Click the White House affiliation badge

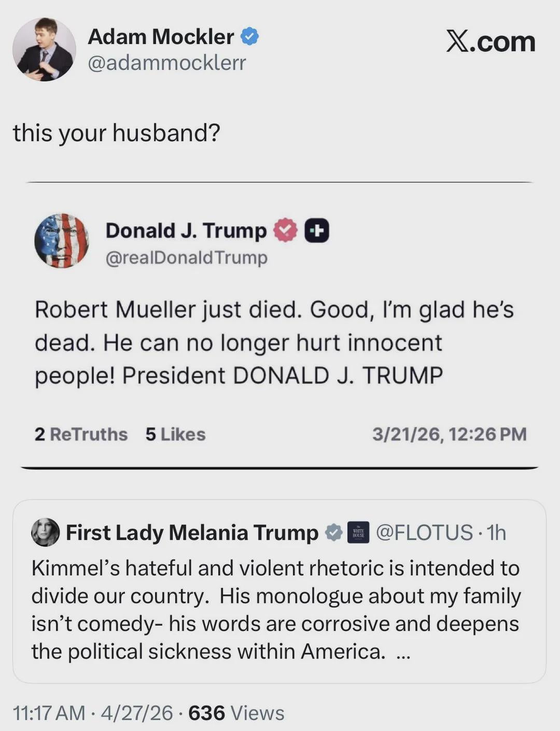[358, 532]
